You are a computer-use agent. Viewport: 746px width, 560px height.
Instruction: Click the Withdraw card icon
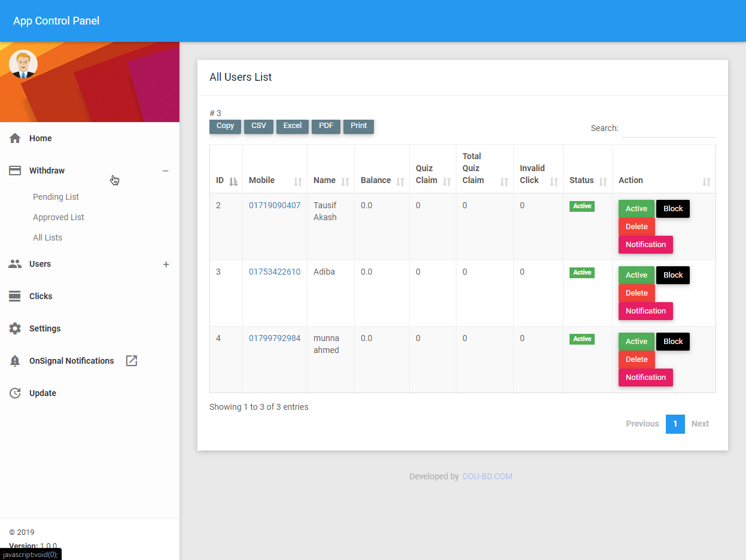[15, 171]
